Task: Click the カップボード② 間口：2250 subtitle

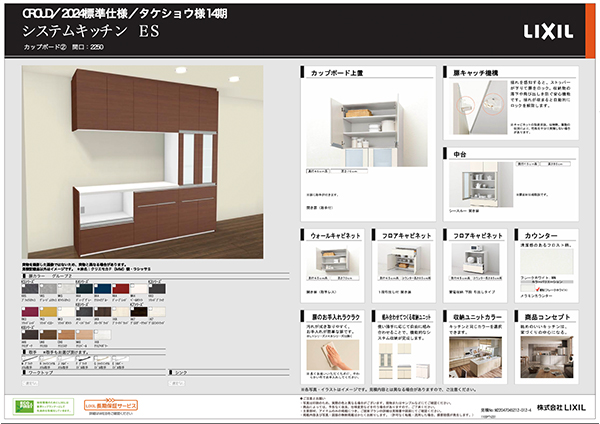Action: point(64,47)
